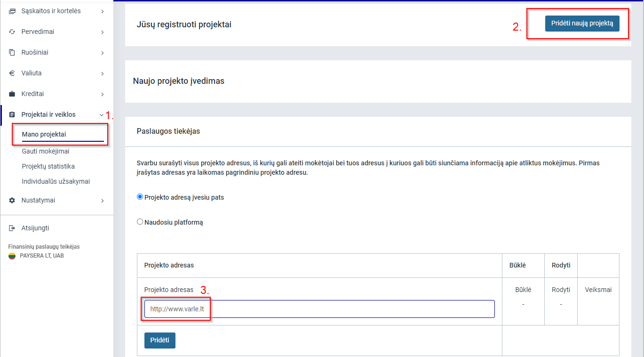
Task: Click the briefcase icon beside Kreditai
Action: click(12, 94)
